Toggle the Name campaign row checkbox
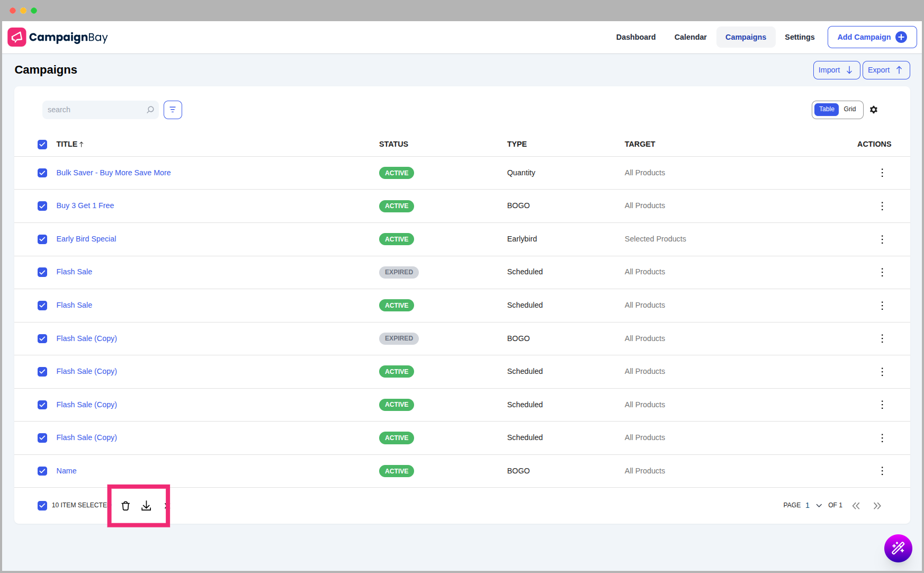This screenshot has height=573, width=924. pyautogui.click(x=42, y=471)
